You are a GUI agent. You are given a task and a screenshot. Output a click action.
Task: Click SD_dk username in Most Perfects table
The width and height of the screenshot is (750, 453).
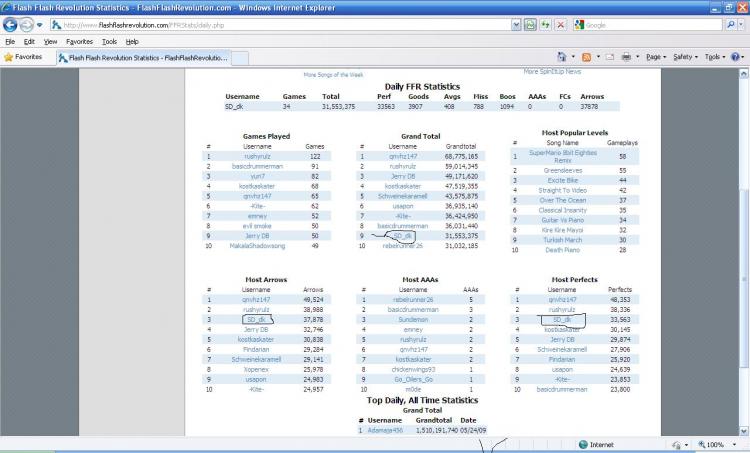(x=562, y=320)
